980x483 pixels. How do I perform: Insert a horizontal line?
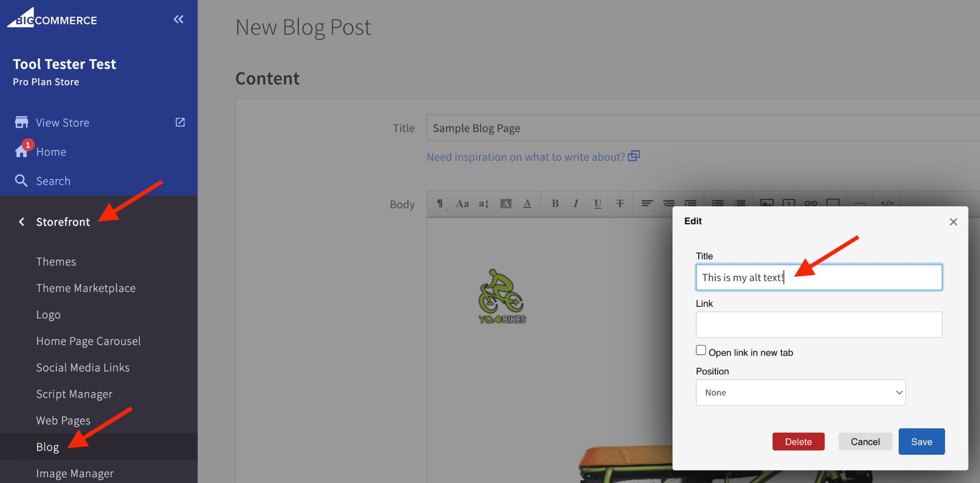(860, 203)
